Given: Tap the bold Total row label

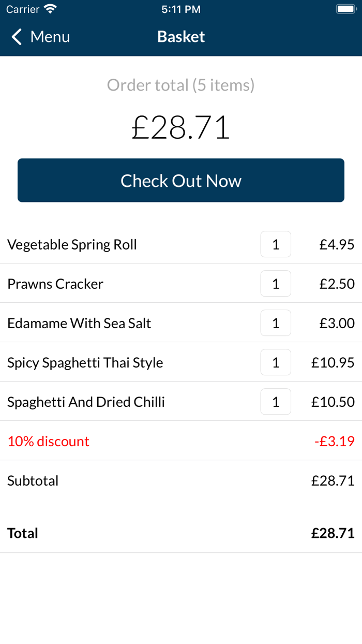Looking at the screenshot, I should [x=23, y=533].
